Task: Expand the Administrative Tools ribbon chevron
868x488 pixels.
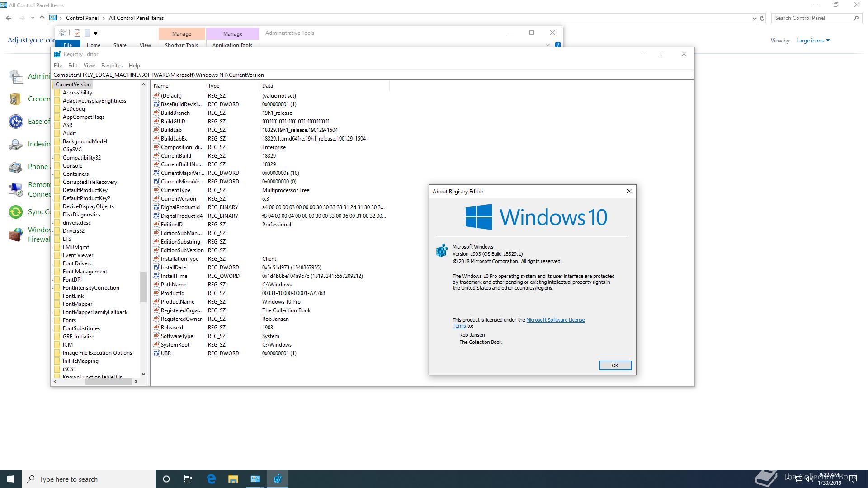Action: point(547,45)
